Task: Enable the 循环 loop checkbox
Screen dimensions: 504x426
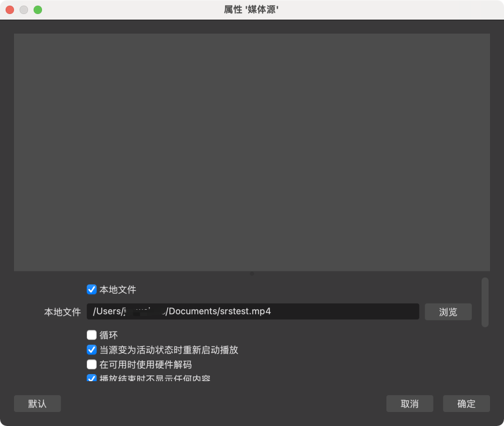Action: 91,335
